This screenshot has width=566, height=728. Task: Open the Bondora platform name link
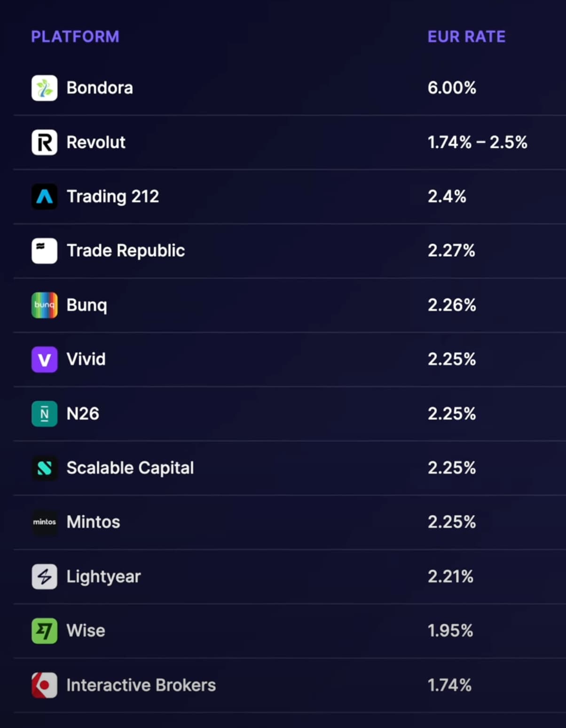point(100,88)
